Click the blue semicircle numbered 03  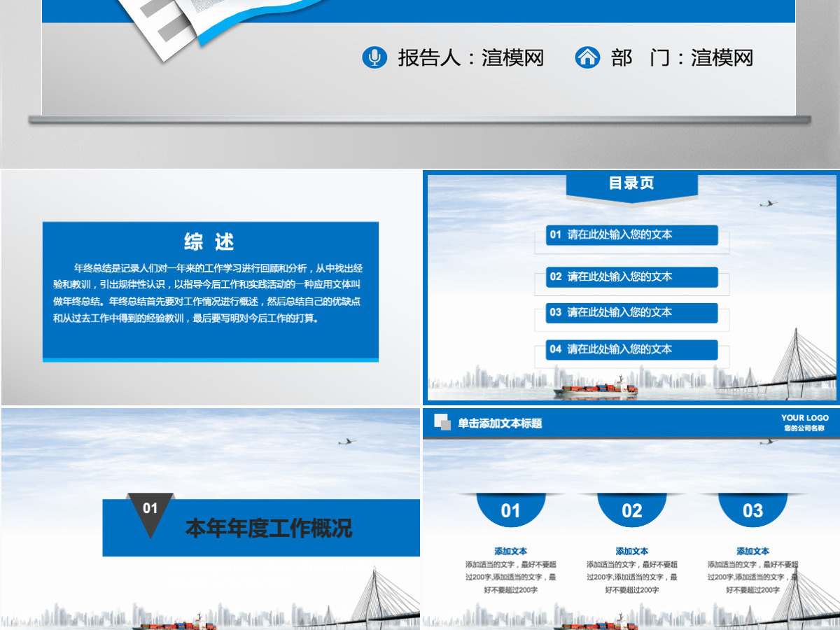(x=753, y=509)
